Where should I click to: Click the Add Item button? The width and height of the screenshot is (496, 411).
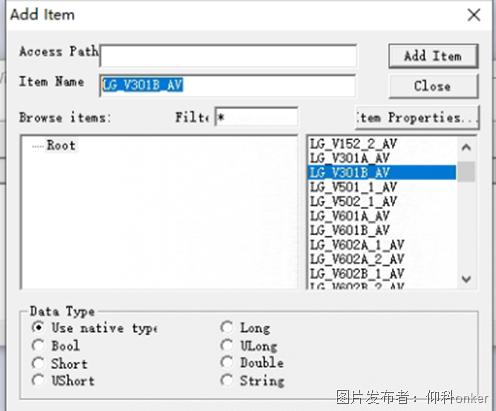[433, 56]
